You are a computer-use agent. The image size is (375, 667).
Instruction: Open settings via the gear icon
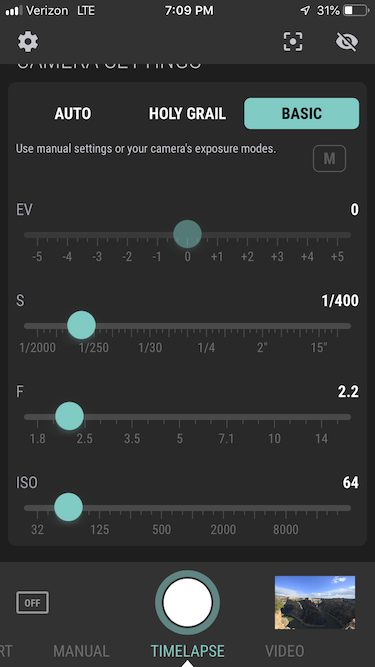point(28,42)
